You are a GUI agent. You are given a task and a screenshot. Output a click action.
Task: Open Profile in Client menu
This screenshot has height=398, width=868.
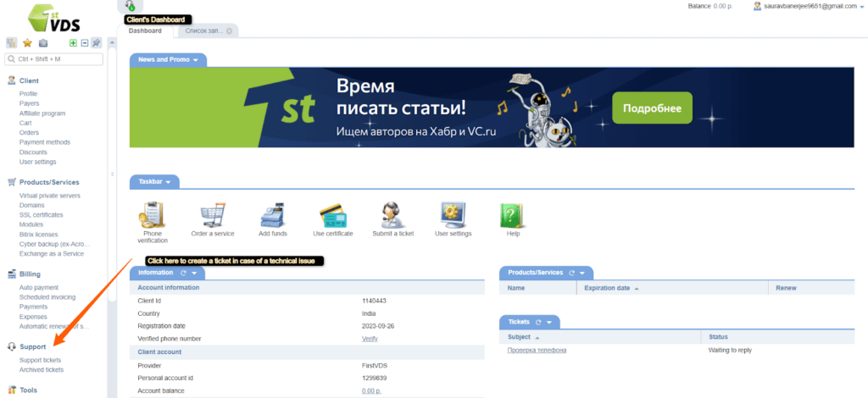click(28, 94)
